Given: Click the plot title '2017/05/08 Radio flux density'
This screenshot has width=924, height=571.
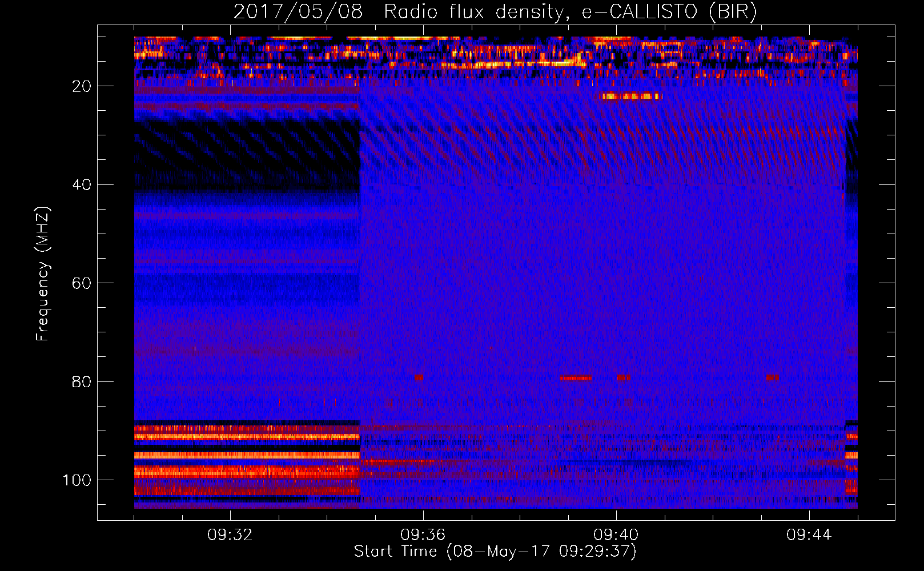Looking at the screenshot, I should click(x=399, y=11).
